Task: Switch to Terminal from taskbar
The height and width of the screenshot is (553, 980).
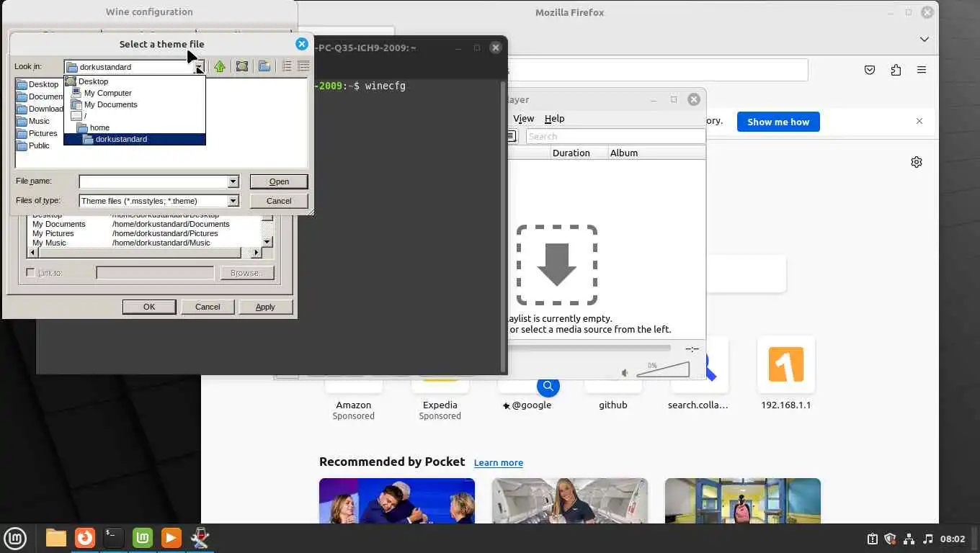Action: click(x=114, y=538)
